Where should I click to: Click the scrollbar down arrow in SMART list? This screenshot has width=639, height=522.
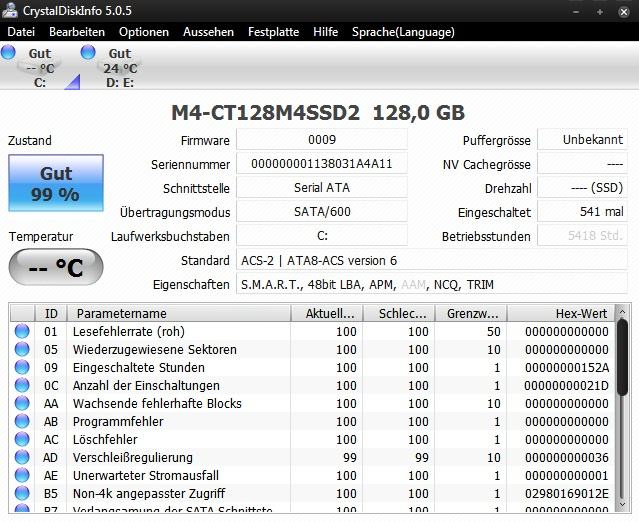pyautogui.click(x=622, y=504)
